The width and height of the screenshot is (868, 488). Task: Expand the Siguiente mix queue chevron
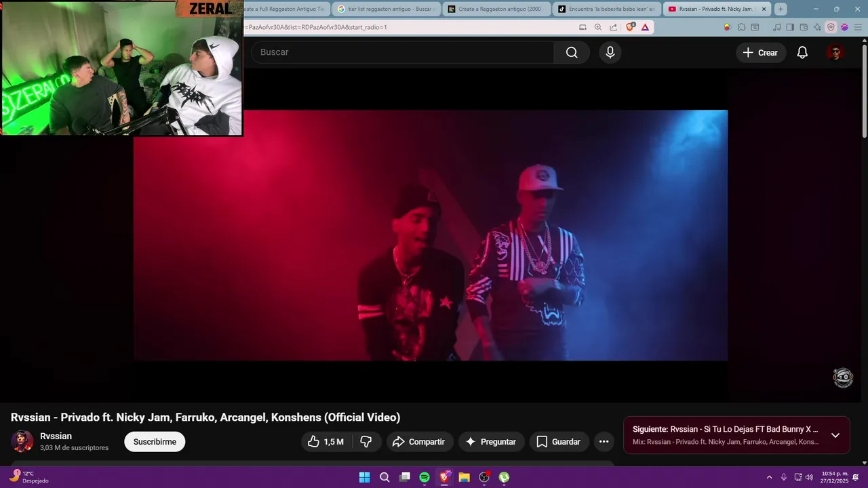835,435
